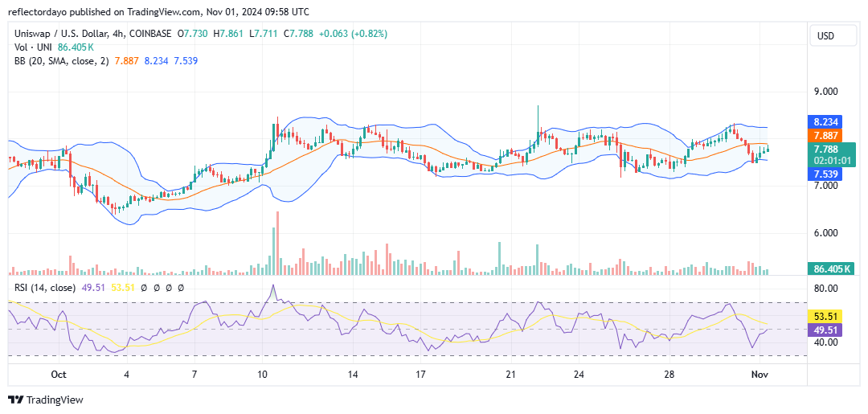Click the BB lower value 7.539 in the legend
Image resolution: width=868 pixels, height=414 pixels.
tap(186, 61)
